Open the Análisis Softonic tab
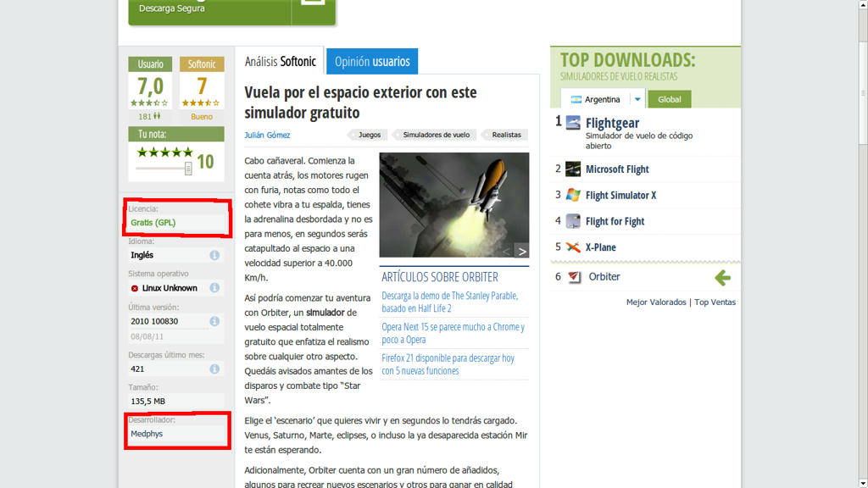868x488 pixels. [280, 61]
